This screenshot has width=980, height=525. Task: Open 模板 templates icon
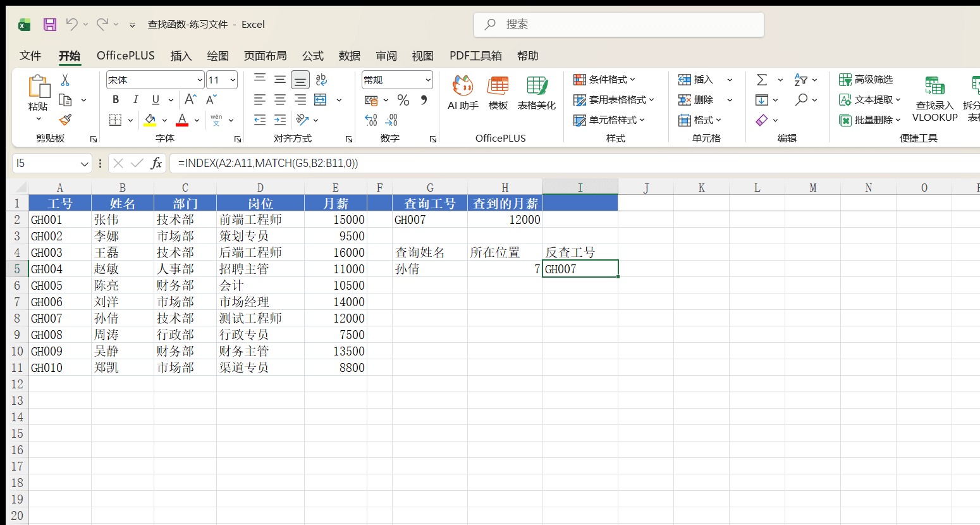click(498, 92)
